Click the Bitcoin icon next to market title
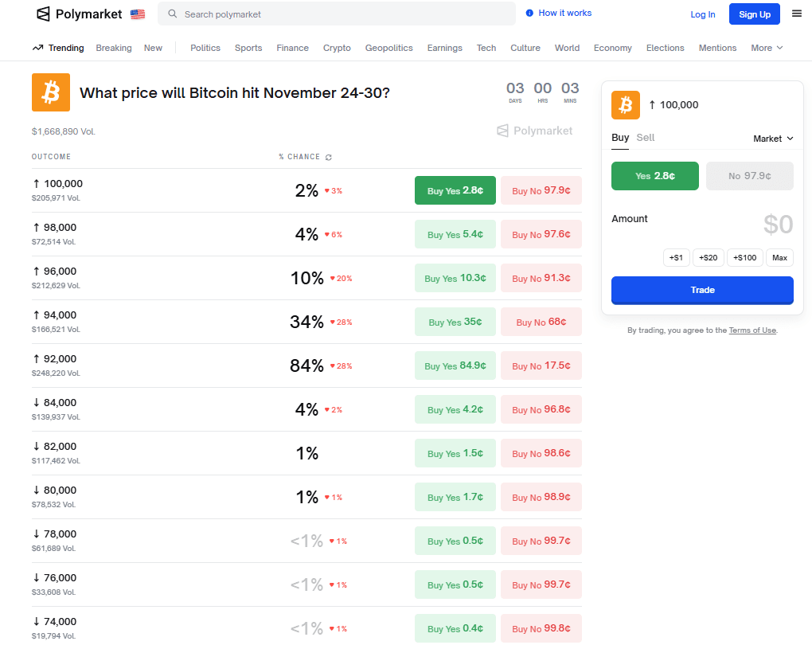This screenshot has width=812, height=645. [51, 92]
